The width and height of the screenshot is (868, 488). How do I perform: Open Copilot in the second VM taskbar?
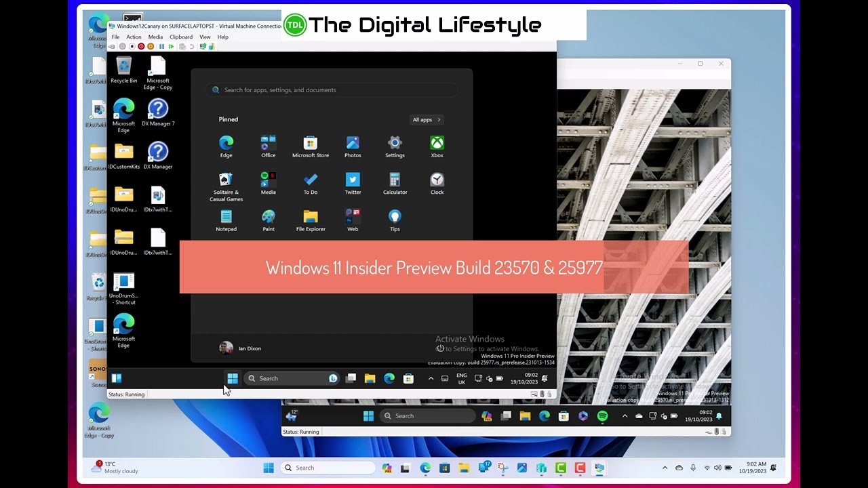486,416
